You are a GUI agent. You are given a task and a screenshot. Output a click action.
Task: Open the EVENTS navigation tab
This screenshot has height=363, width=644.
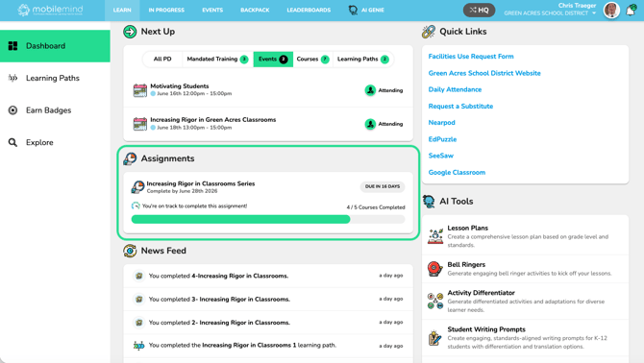[212, 11]
